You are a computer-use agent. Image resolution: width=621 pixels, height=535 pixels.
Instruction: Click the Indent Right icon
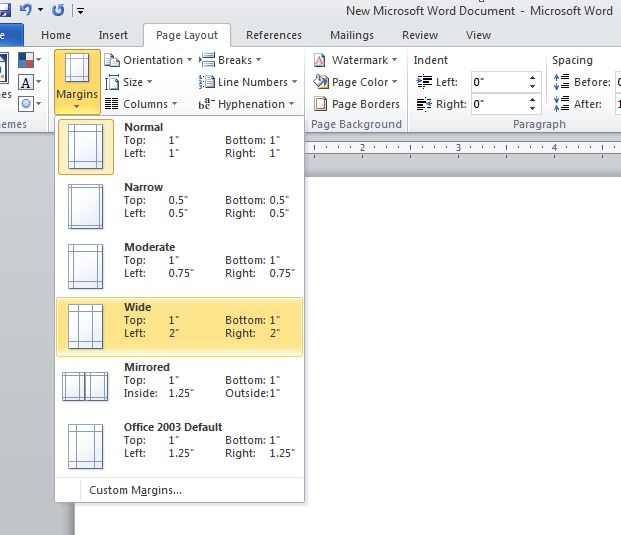(424, 104)
